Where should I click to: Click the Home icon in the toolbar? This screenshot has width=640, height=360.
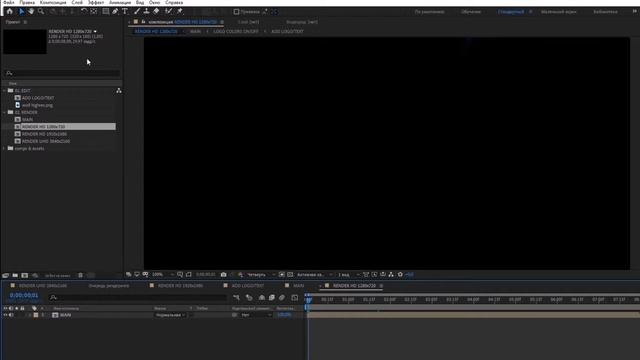[9, 11]
